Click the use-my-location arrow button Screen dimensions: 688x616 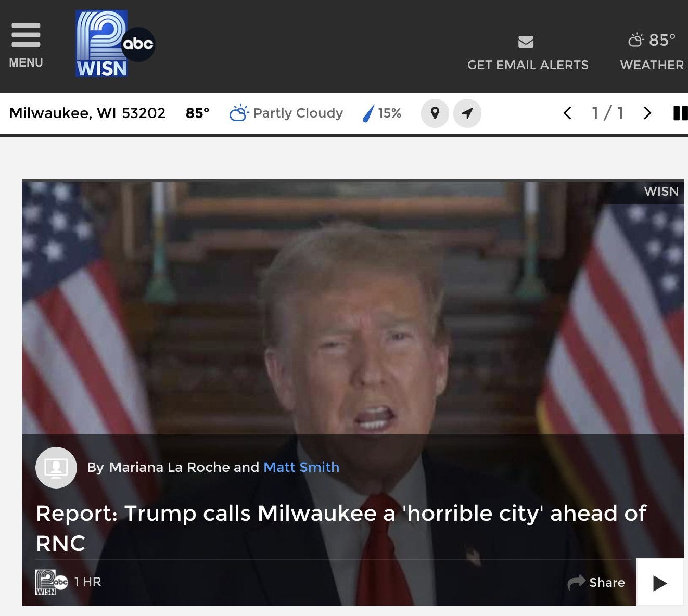[x=467, y=113]
